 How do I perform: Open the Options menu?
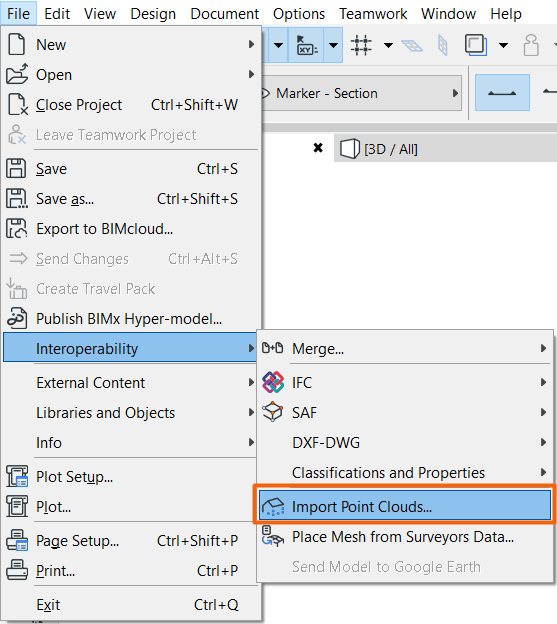coord(299,13)
